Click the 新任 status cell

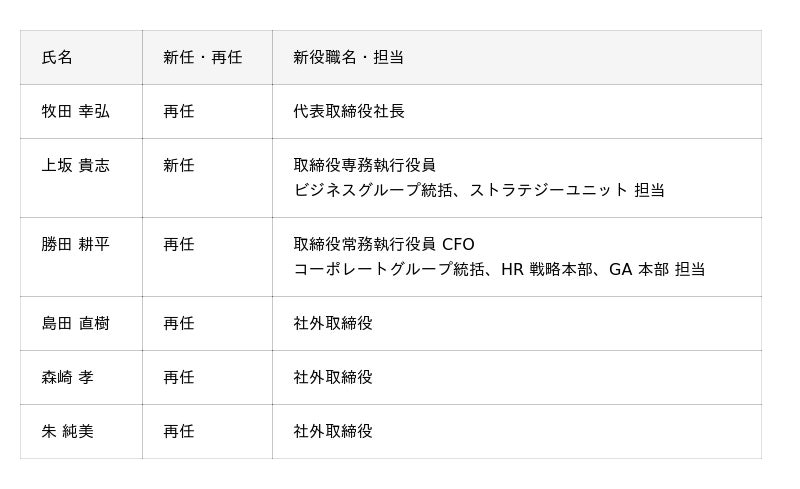[178, 166]
